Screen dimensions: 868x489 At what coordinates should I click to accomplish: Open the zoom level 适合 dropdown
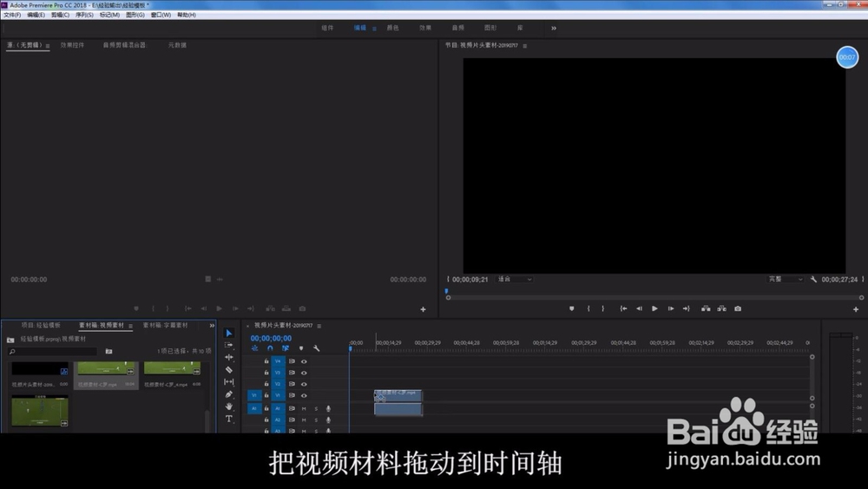[514, 279]
